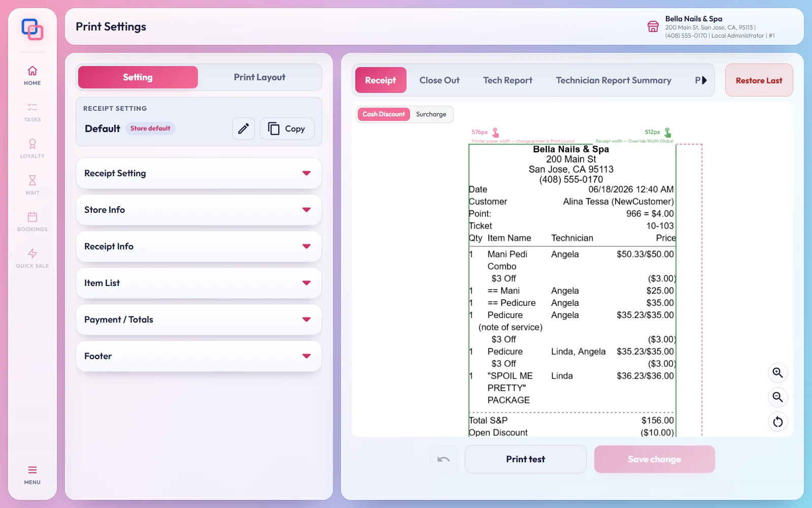Click the Save change button
This screenshot has width=812, height=508.
click(655, 459)
